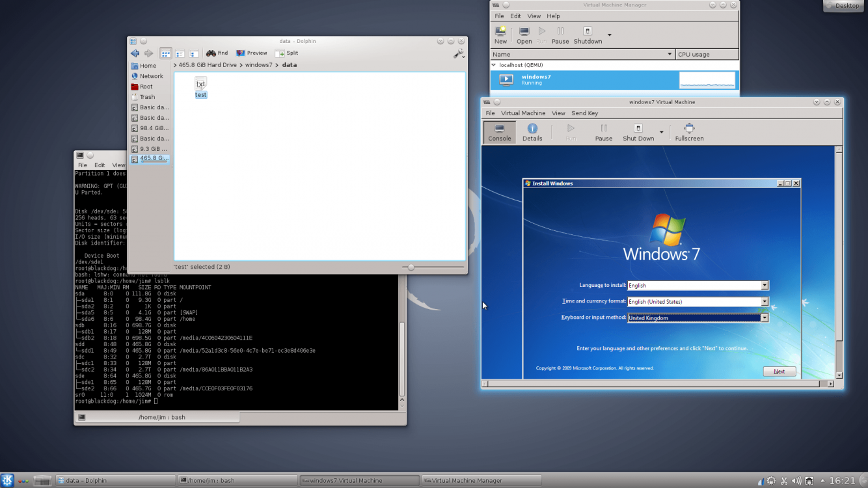
Task: Click CPU usage column header
Action: point(707,55)
